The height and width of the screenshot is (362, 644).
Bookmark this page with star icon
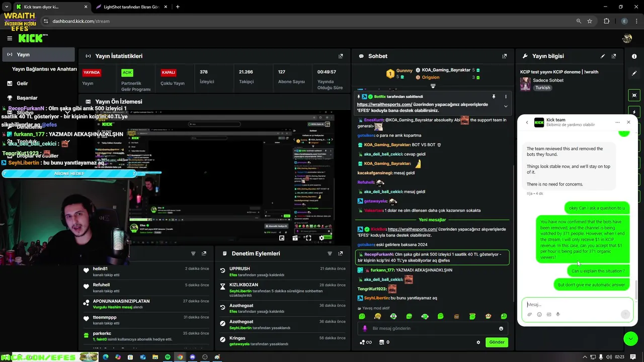click(590, 21)
